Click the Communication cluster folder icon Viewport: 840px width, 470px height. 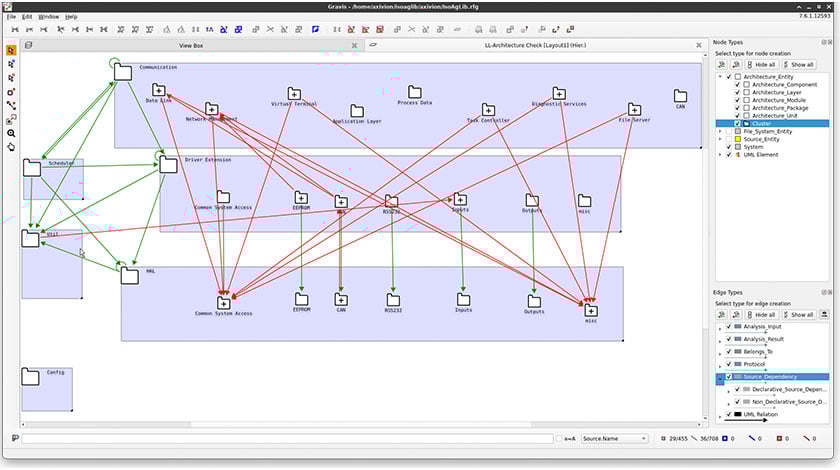pyautogui.click(x=122, y=72)
